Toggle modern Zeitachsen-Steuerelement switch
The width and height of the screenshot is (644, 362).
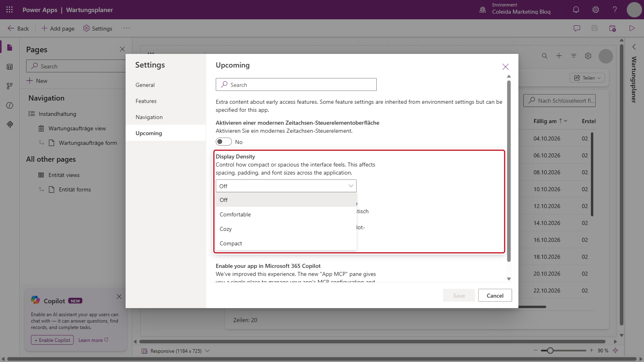[x=224, y=142]
